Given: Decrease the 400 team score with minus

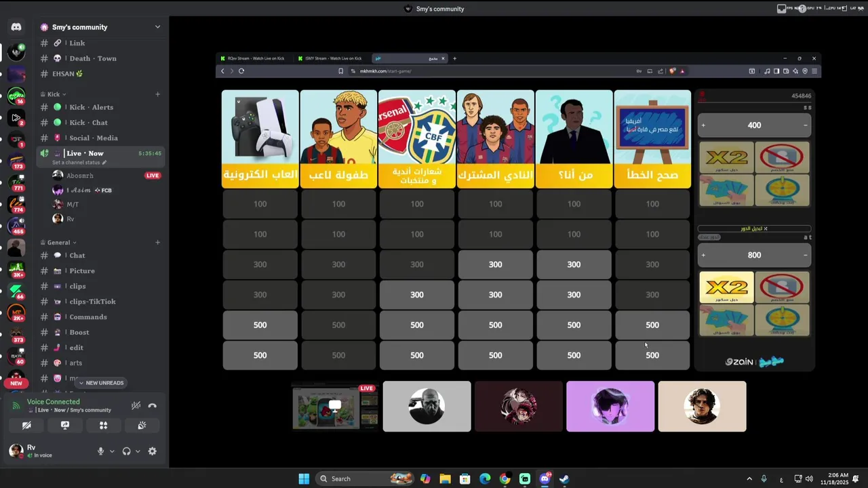Looking at the screenshot, I should click(x=805, y=125).
